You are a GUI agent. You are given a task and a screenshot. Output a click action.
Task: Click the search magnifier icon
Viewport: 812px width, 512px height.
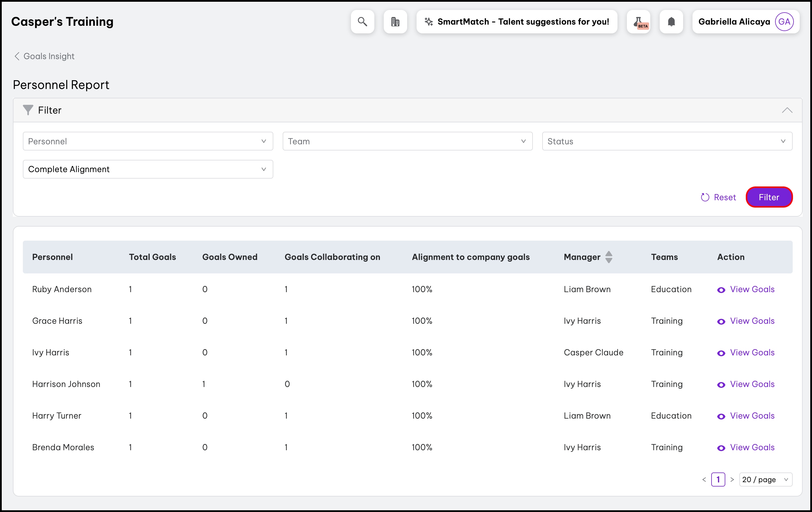click(x=362, y=22)
